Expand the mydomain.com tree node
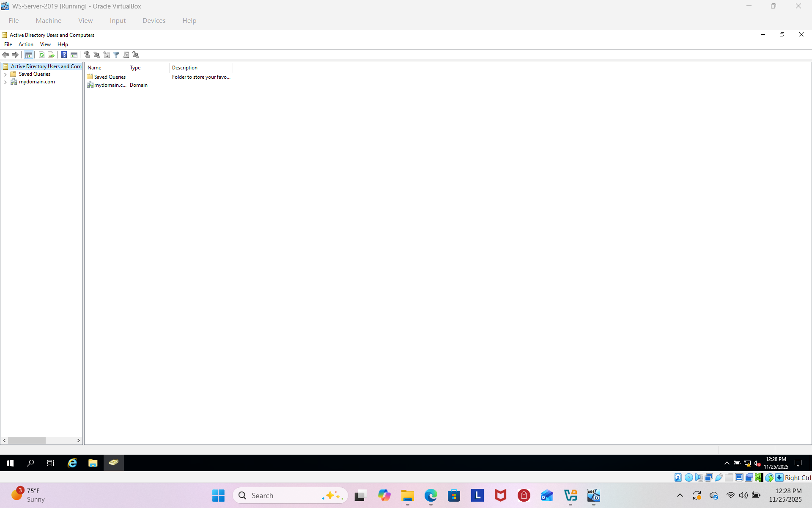This screenshot has height=508, width=812. point(5,82)
